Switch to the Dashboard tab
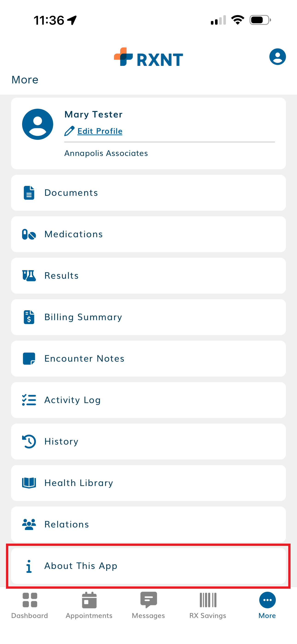The width and height of the screenshot is (297, 644). tap(29, 605)
